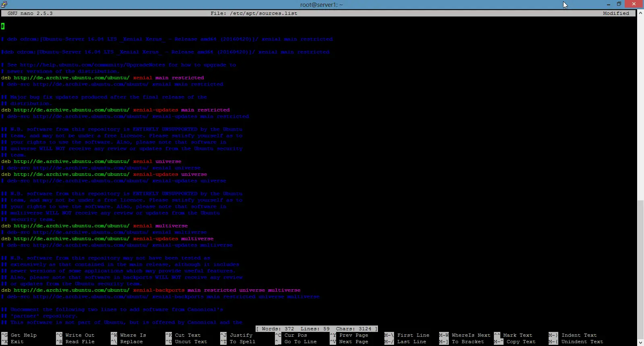
Task: Place cursor on the green highlighted # character
Action: tap(3, 26)
